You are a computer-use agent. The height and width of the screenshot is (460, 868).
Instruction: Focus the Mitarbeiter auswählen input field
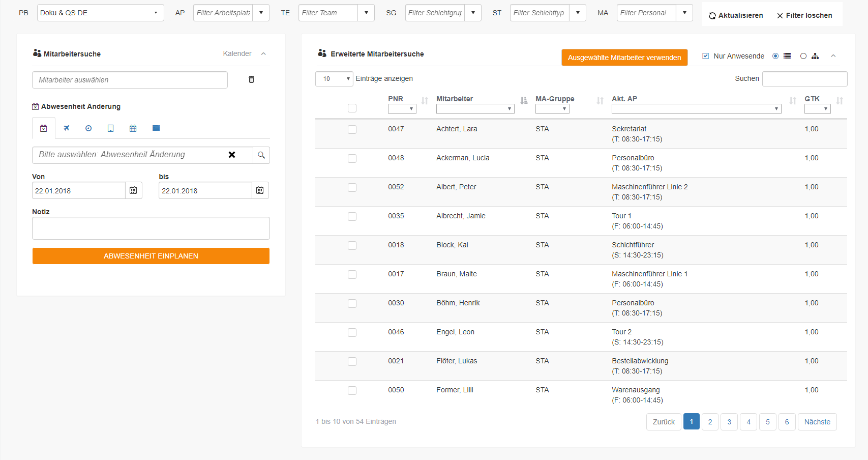130,80
